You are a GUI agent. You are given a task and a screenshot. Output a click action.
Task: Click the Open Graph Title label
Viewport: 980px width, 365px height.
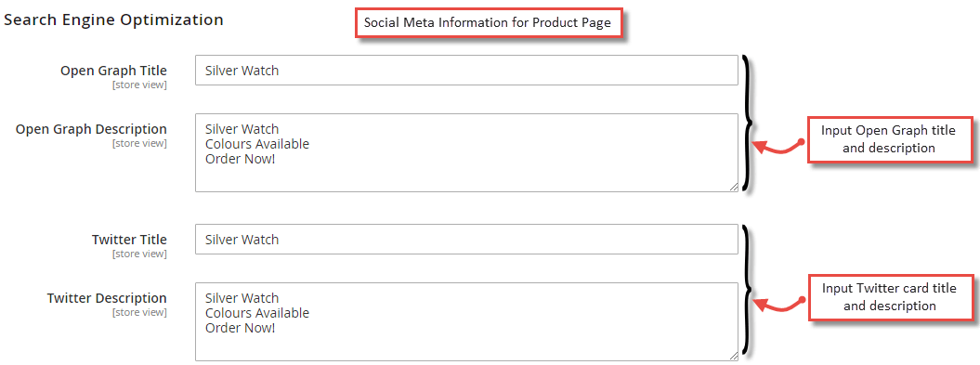click(x=113, y=71)
